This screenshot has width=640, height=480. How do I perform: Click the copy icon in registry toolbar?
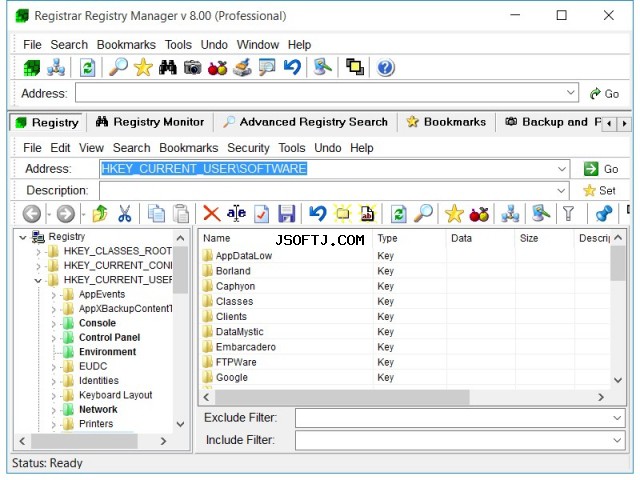coord(156,213)
